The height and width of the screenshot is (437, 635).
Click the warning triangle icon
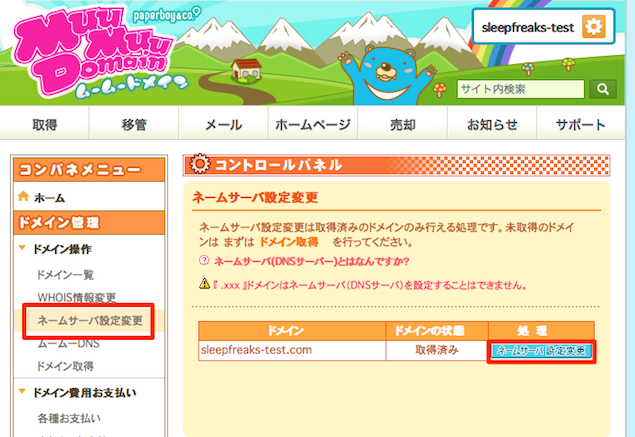click(205, 284)
